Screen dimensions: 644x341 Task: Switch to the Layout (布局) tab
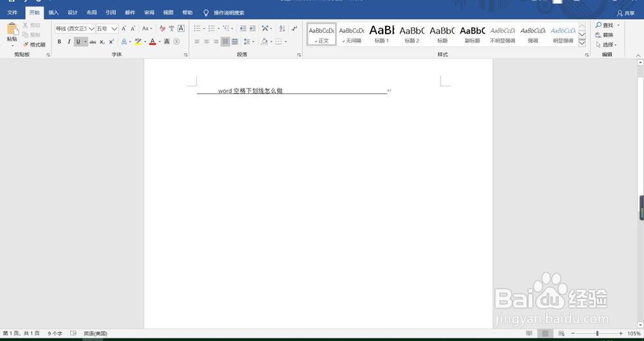(x=91, y=13)
